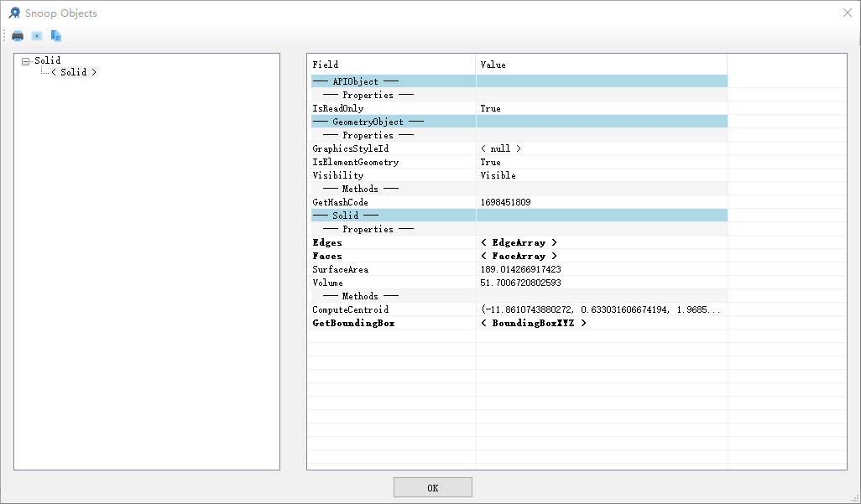
Task: Select the < Solid > tree item
Action: 74,72
